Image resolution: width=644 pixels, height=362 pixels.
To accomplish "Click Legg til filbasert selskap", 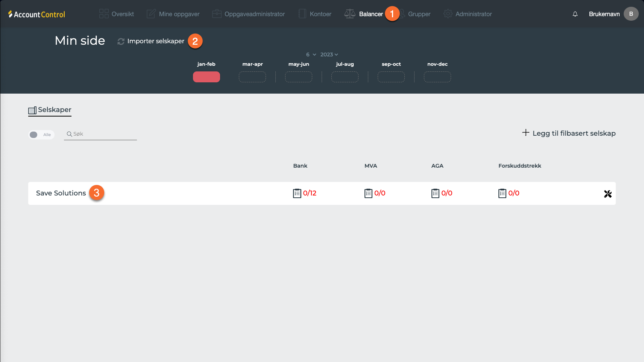I will [569, 133].
